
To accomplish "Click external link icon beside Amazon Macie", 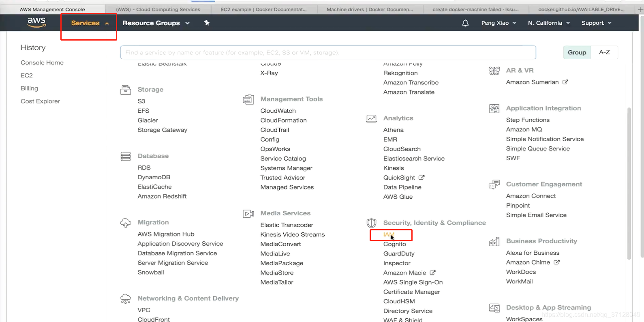I will (x=432, y=273).
